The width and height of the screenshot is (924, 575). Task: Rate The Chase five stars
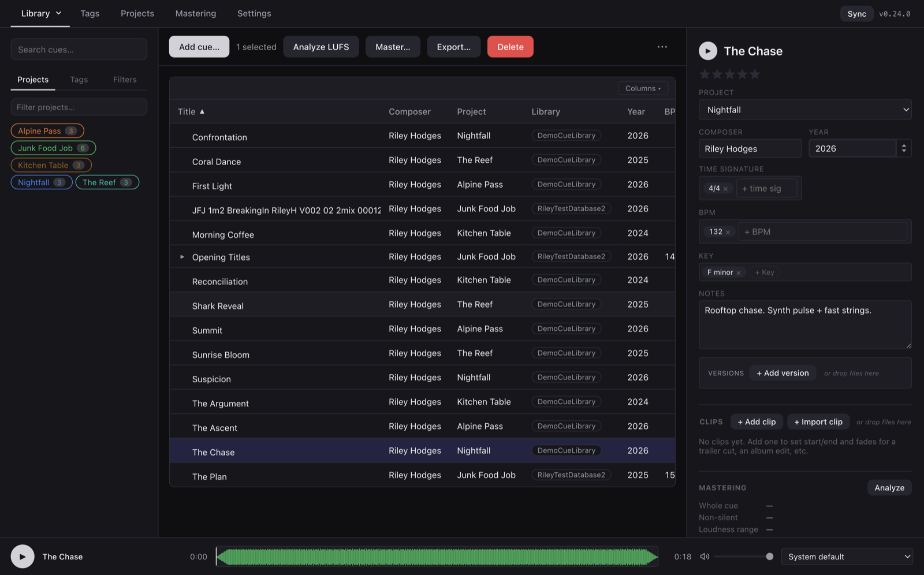755,74
